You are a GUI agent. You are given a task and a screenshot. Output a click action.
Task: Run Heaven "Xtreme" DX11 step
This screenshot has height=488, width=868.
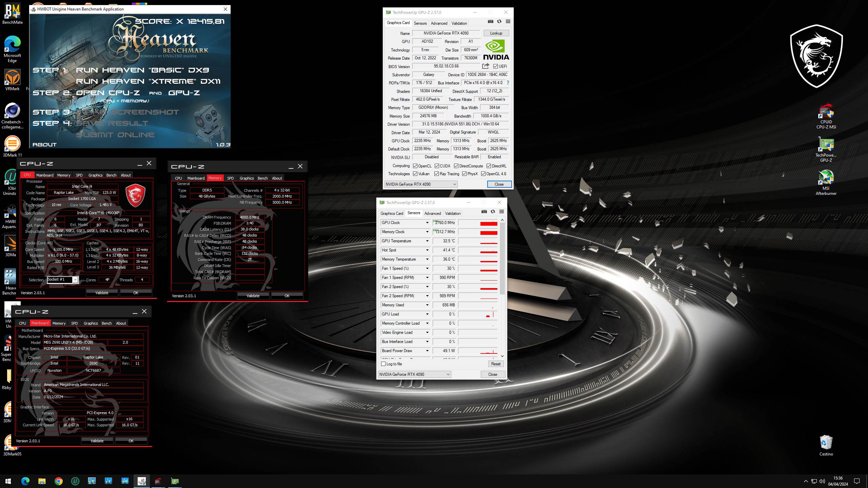[x=148, y=81]
